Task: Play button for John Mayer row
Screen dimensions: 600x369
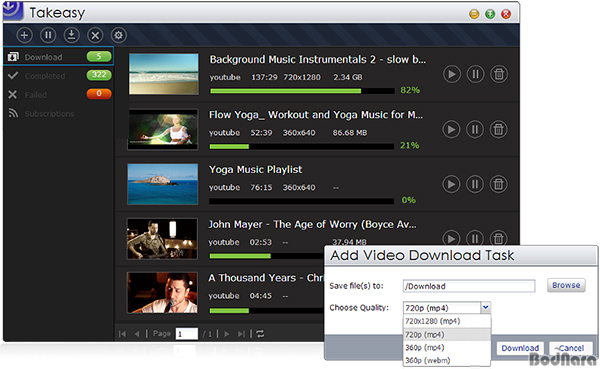Action: pos(451,238)
